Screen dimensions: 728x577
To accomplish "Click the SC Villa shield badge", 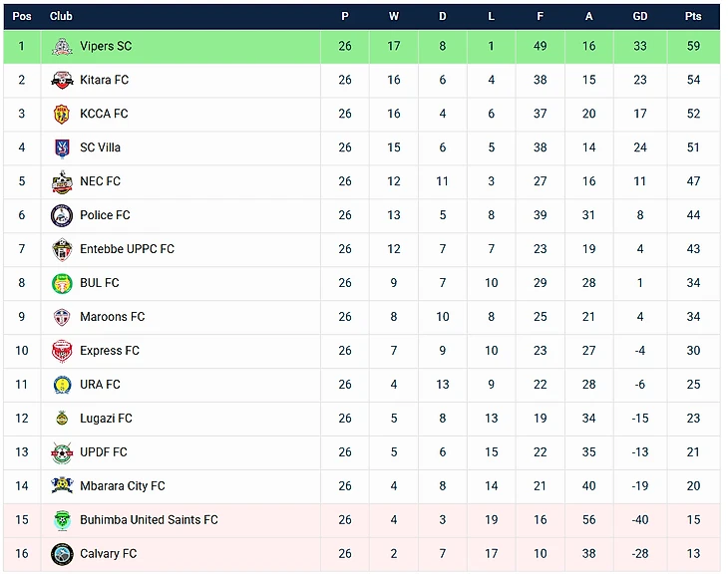I will tap(62, 147).
